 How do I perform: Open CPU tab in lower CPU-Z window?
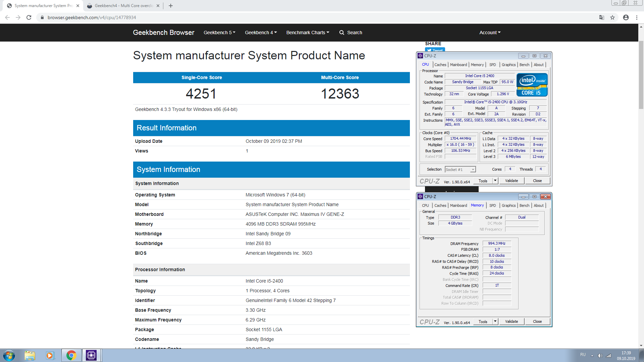(x=425, y=205)
